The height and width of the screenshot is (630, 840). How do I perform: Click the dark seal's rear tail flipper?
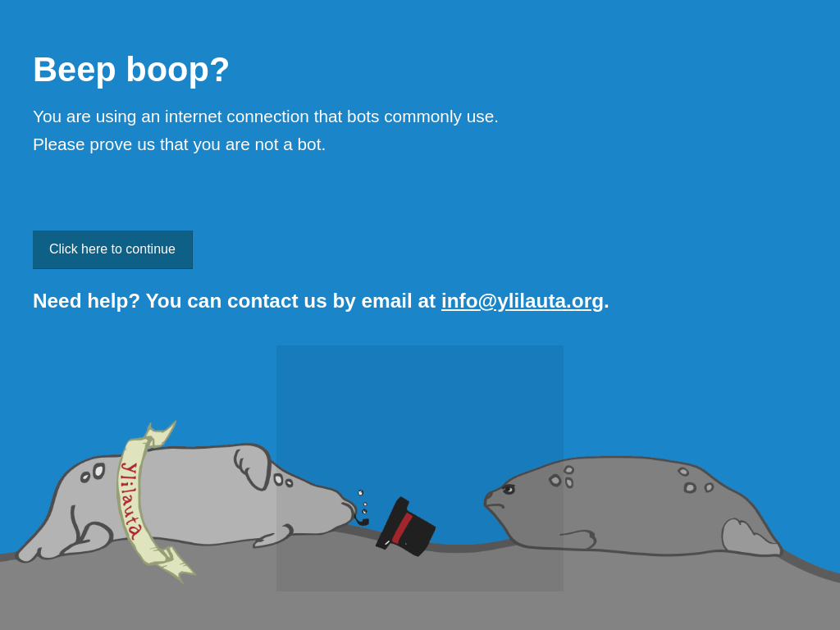(750, 537)
